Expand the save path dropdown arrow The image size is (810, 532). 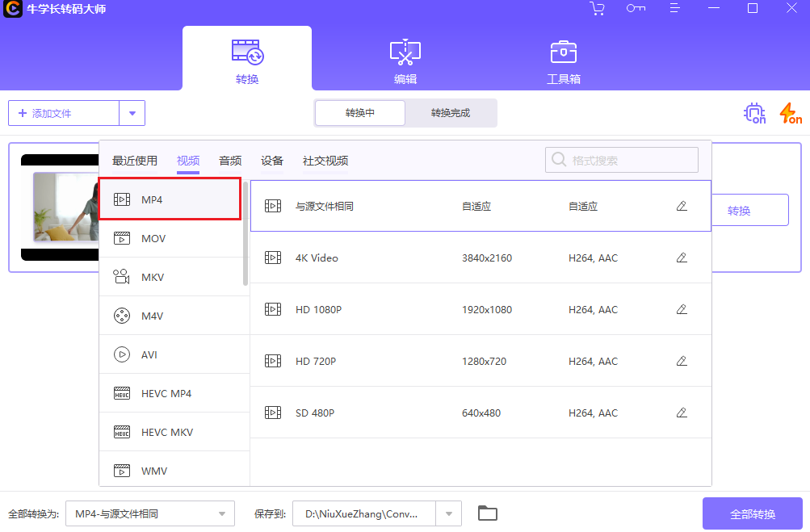tap(449, 514)
